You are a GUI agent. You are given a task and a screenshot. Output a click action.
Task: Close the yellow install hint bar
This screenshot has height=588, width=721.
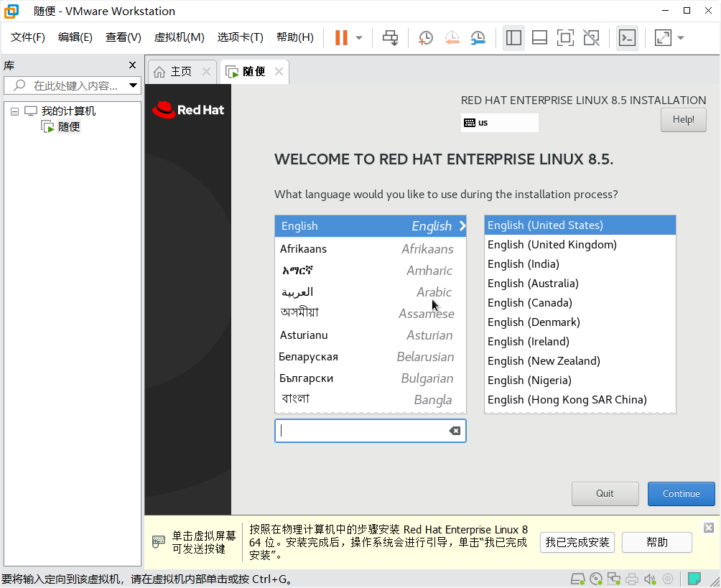[709, 528]
